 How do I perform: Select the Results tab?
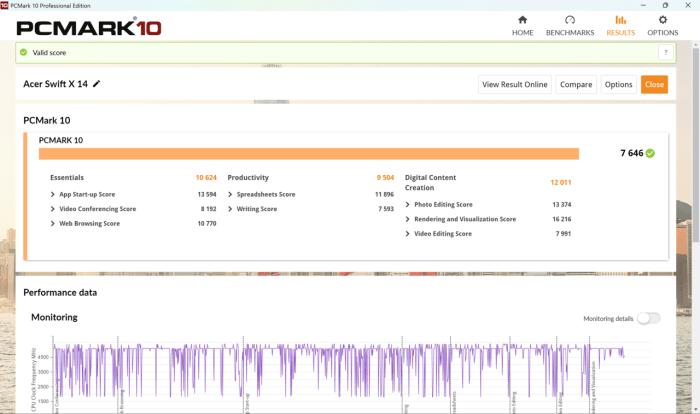tap(620, 26)
